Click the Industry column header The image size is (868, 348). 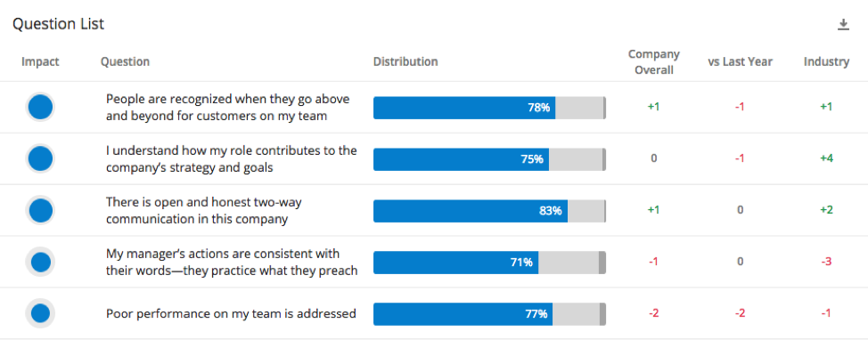point(826,61)
